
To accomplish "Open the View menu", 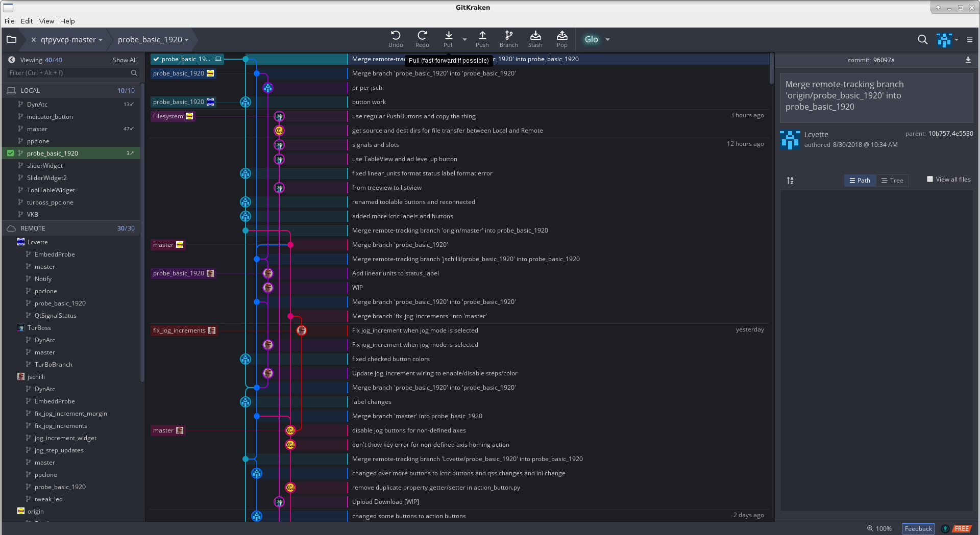I will coord(46,21).
